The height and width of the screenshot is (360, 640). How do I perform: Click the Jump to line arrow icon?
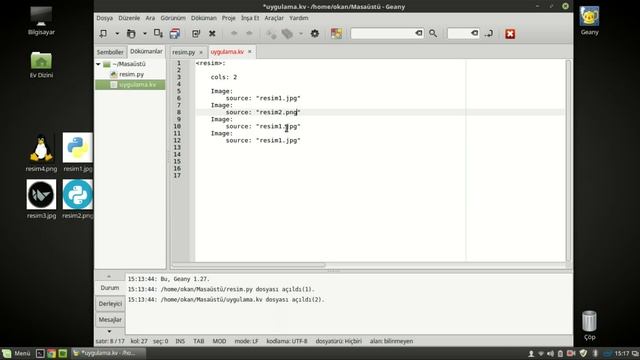coord(489,34)
